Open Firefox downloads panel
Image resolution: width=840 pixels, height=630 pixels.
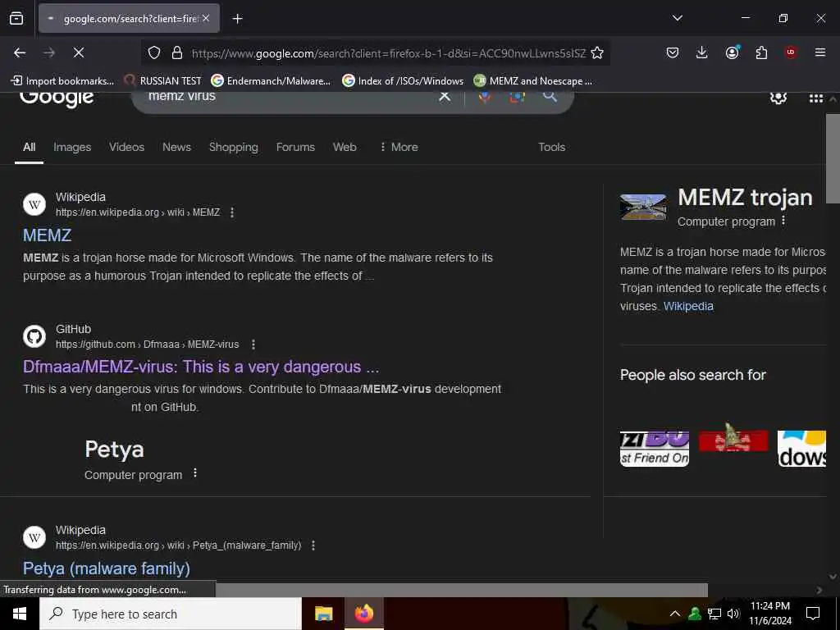point(702,52)
